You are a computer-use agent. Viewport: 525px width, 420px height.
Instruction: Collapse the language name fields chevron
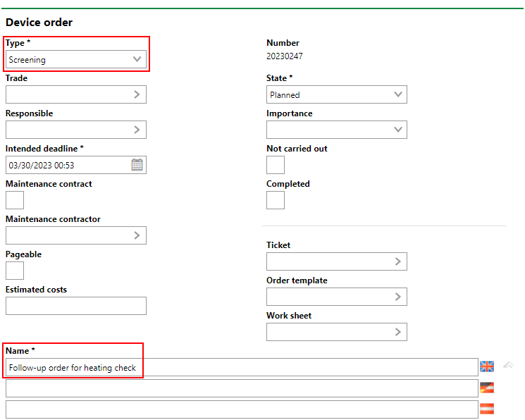[508, 365]
